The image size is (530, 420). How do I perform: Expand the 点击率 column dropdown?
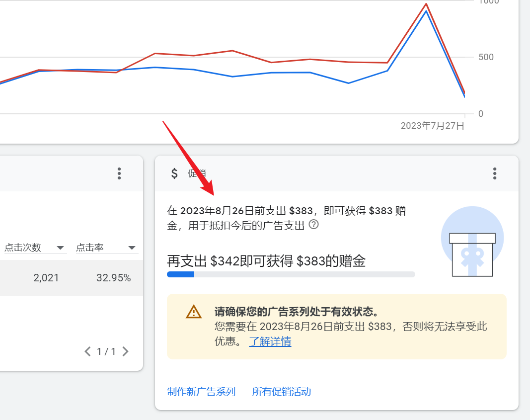point(132,248)
